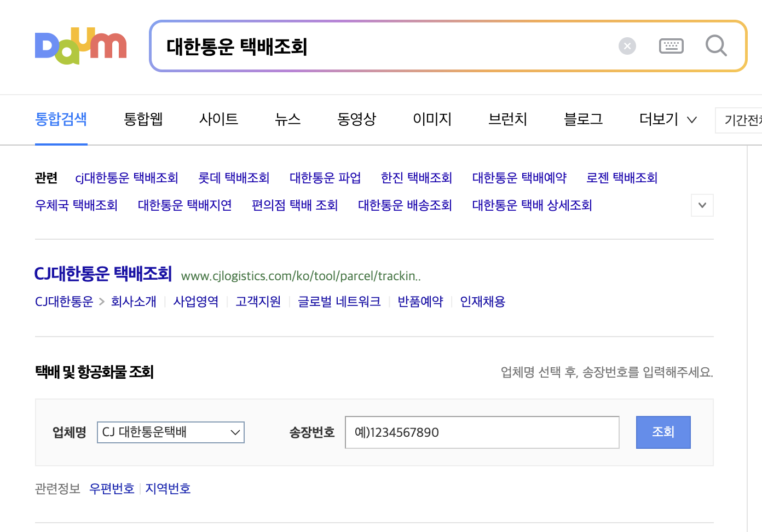Open related search 로젠 택배조회
This screenshot has height=532, width=762.
tap(622, 178)
